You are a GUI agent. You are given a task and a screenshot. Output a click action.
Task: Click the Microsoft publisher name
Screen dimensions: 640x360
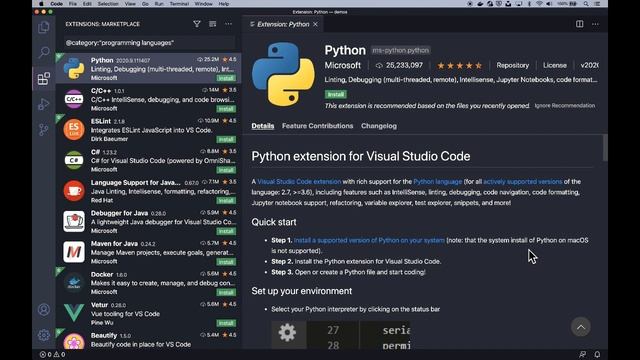342,65
